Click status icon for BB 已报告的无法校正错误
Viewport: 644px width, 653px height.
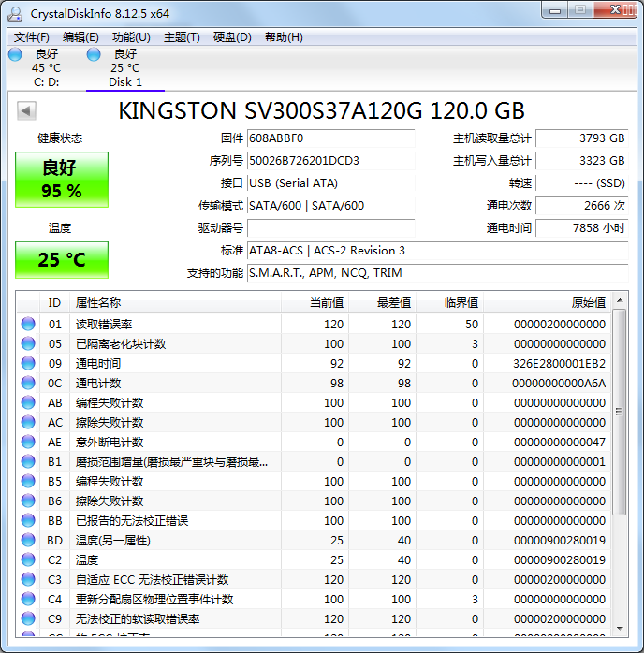coord(28,520)
